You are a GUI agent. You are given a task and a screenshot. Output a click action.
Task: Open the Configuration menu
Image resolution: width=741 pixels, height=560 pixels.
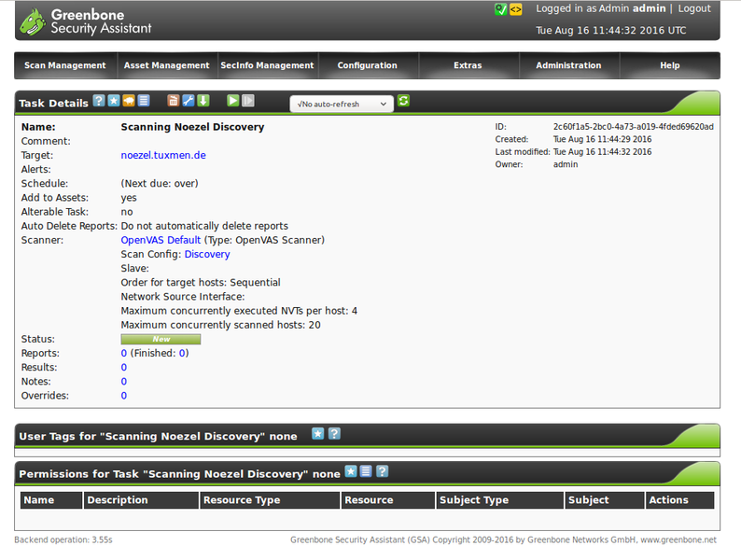click(368, 65)
